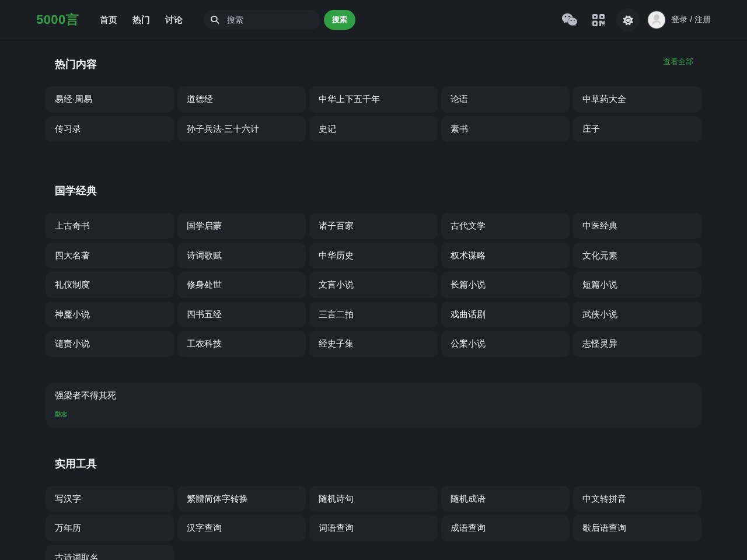Screen dimensions: 747x560
Task: Select 武侠小说 category
Action: (x=637, y=314)
